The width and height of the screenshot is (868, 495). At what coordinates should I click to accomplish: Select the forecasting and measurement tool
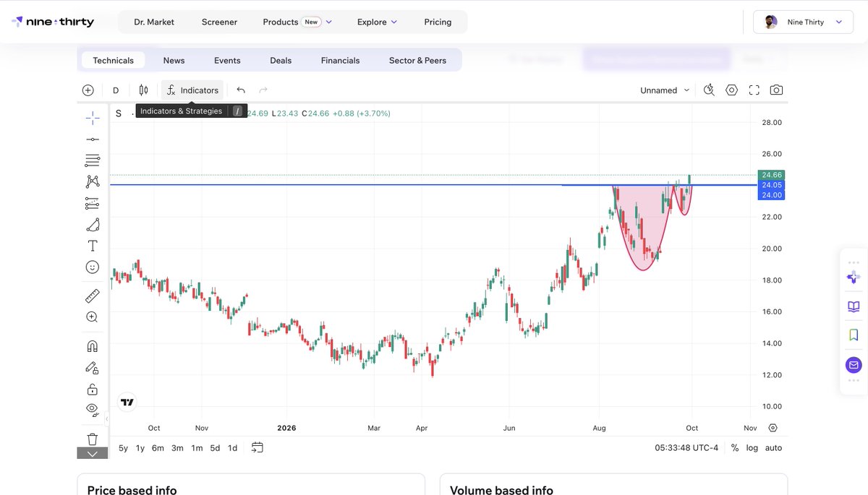tap(93, 203)
